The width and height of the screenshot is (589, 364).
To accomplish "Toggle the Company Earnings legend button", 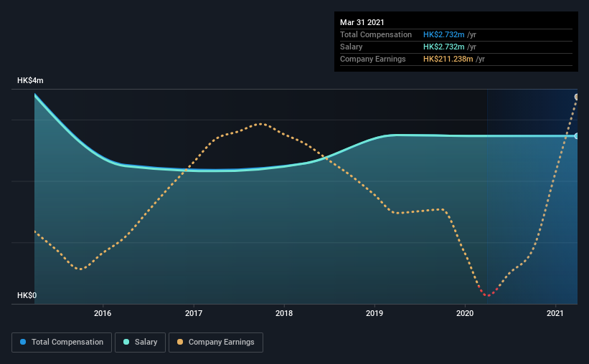I will 216,343.
